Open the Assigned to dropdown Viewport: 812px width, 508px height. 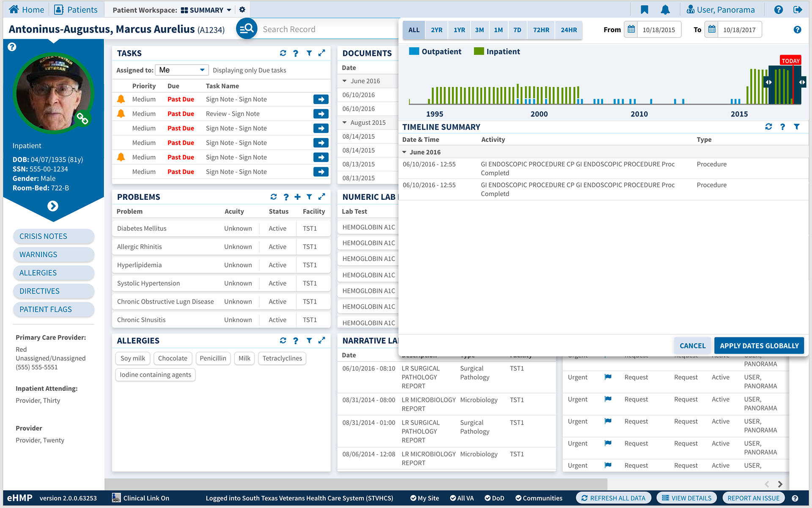pyautogui.click(x=181, y=70)
